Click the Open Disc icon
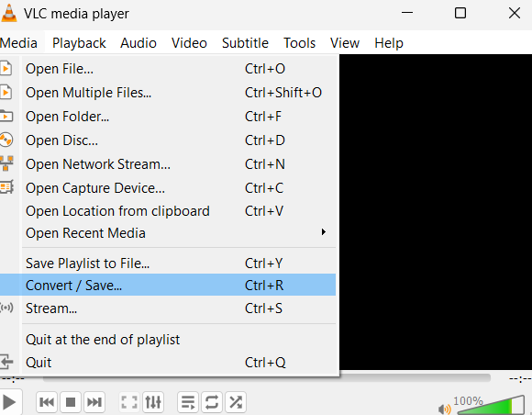 (6, 140)
